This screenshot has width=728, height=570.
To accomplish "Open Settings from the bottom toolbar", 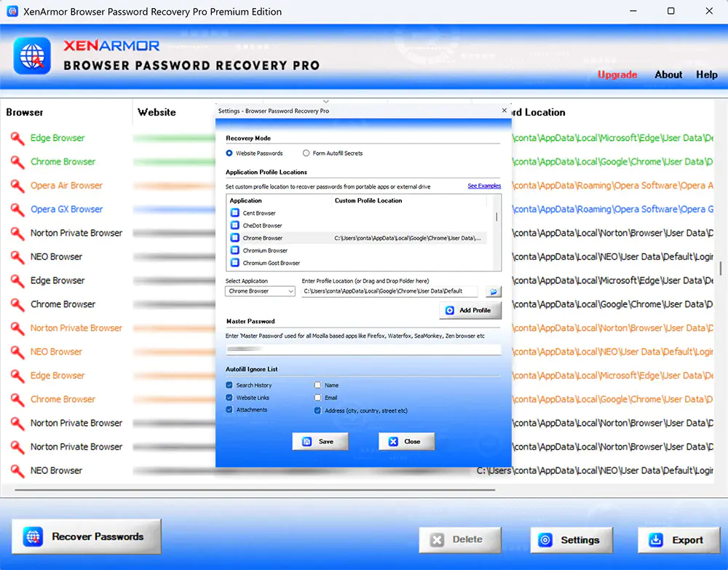I will (x=571, y=540).
